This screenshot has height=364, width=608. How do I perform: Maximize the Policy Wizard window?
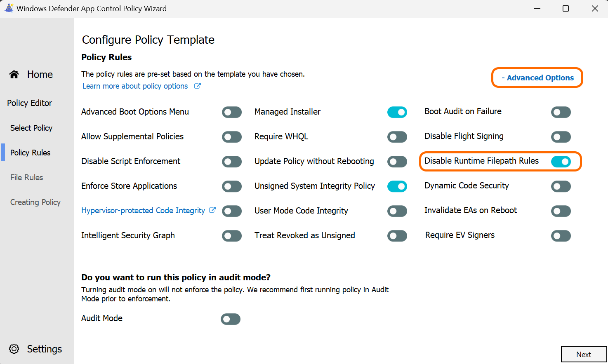pos(566,9)
